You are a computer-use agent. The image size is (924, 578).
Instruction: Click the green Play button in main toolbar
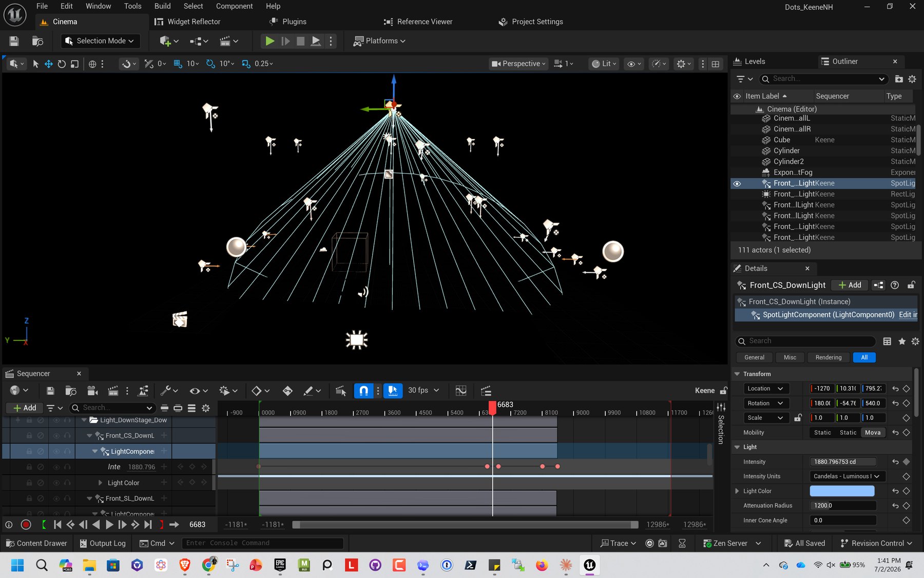269,41
